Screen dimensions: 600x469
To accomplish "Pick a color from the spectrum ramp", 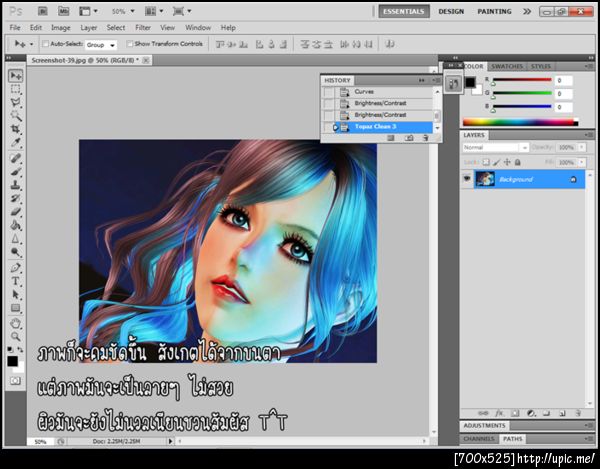I will (x=520, y=122).
